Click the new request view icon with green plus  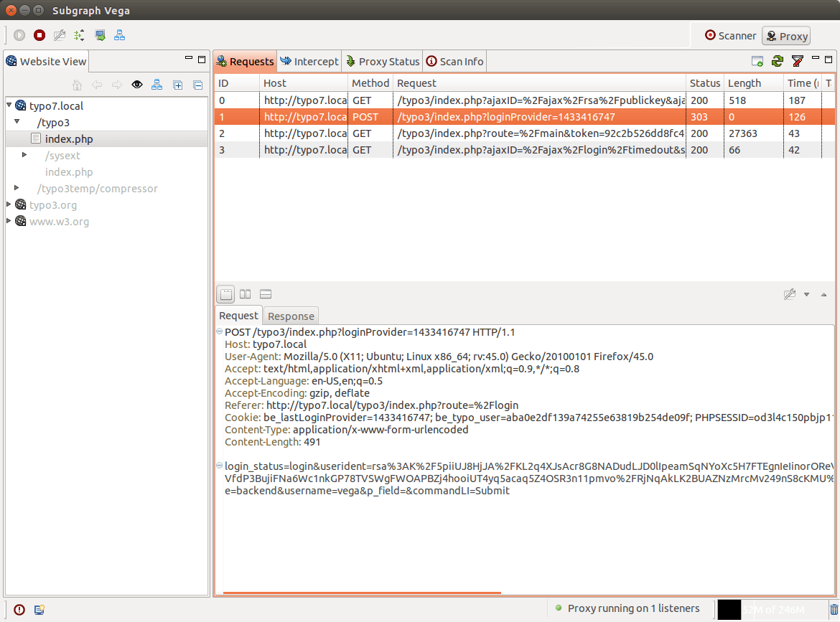[757, 62]
